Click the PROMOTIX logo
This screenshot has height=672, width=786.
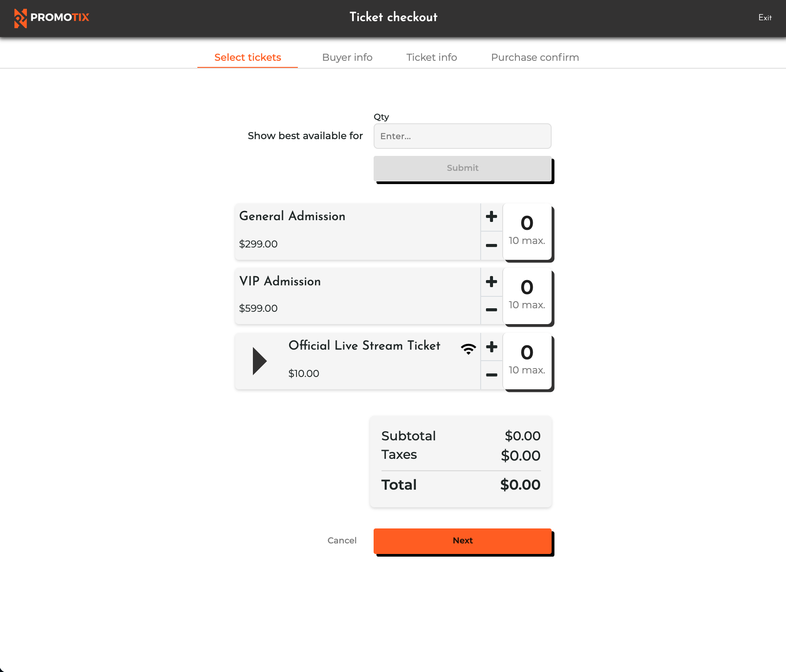[51, 18]
